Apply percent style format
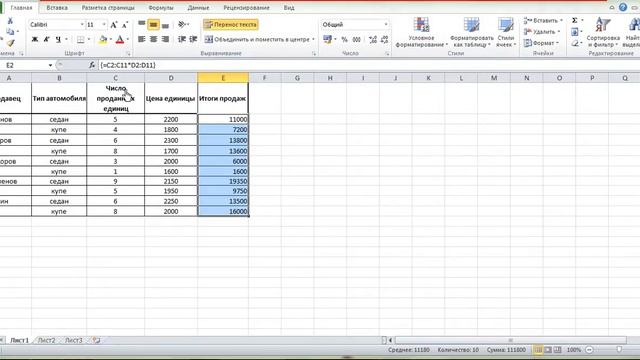Viewport: 640px width, 360px height. pos(344,40)
